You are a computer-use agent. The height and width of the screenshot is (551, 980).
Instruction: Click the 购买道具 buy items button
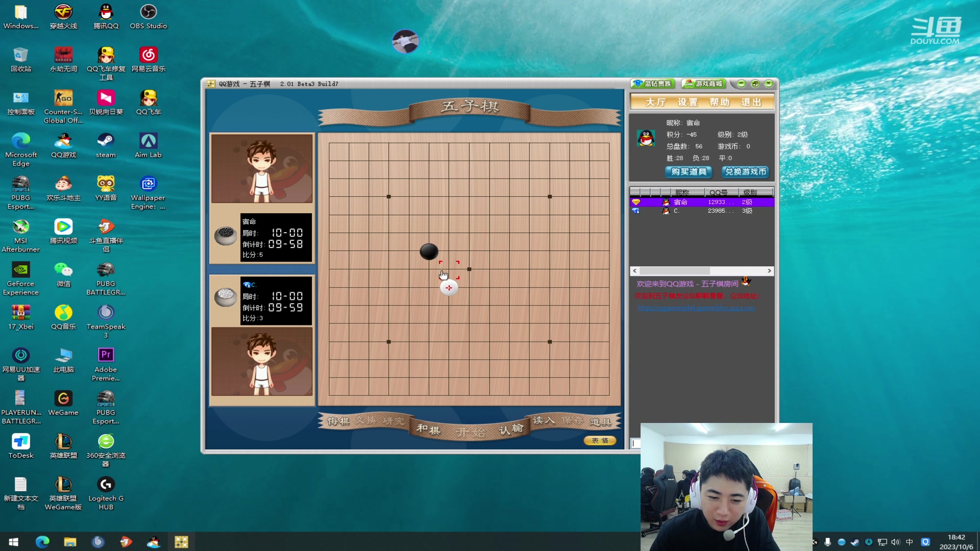click(x=689, y=172)
